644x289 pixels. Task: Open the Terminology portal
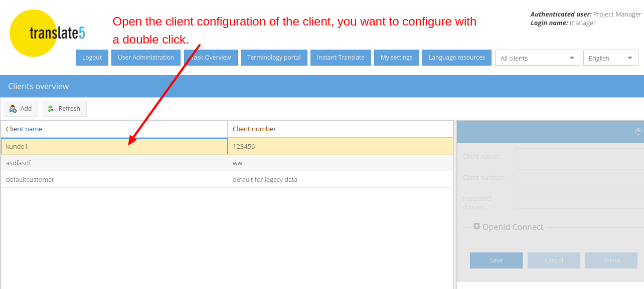click(x=274, y=58)
